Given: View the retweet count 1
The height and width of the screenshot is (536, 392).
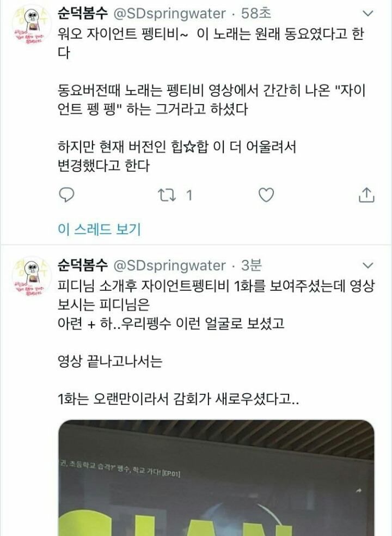Looking at the screenshot, I should coord(189,195).
